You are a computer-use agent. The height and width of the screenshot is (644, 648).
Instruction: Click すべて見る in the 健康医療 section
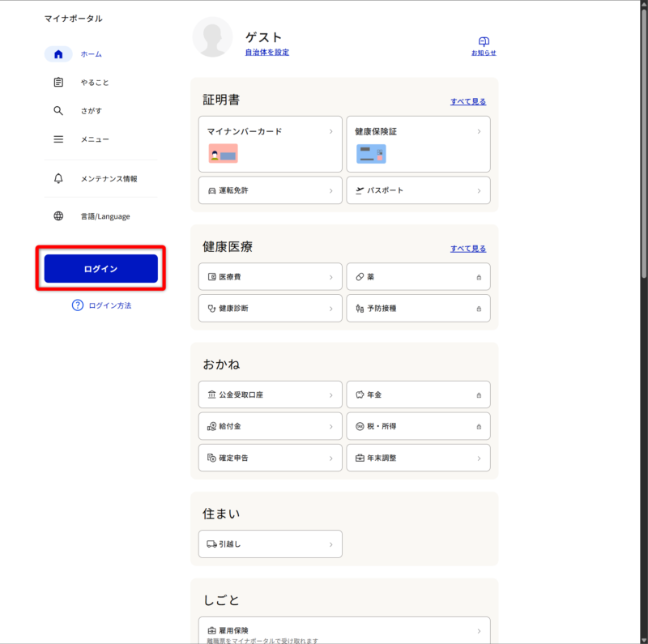tap(468, 249)
